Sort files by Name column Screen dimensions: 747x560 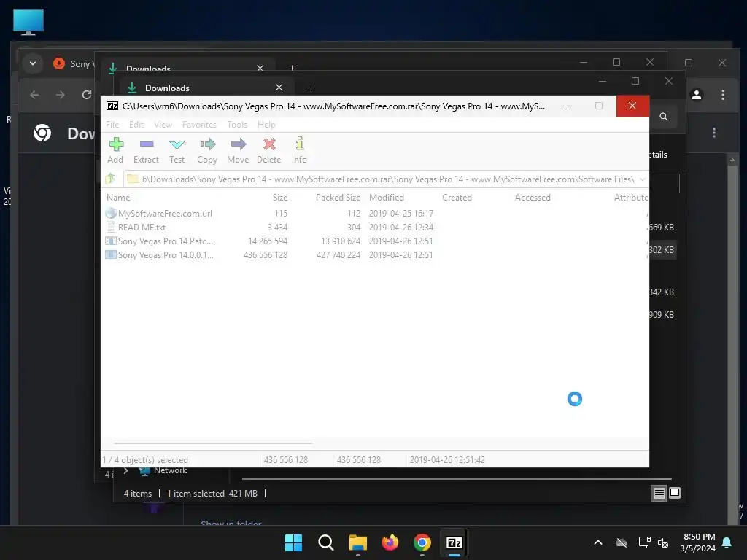pyautogui.click(x=118, y=197)
